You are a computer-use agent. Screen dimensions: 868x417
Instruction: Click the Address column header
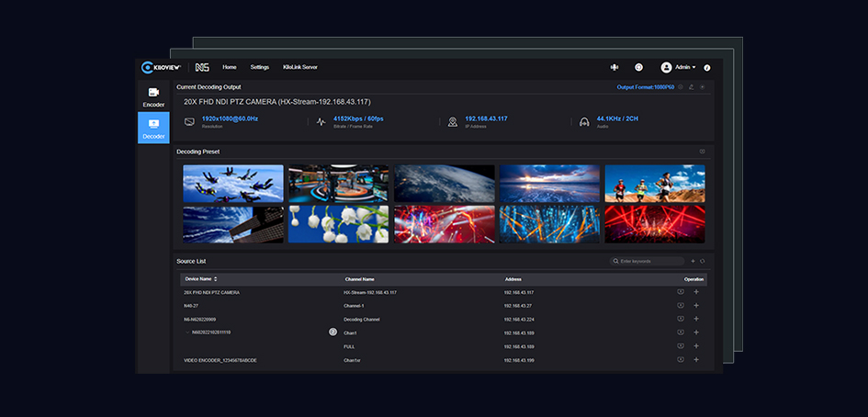pyautogui.click(x=513, y=279)
